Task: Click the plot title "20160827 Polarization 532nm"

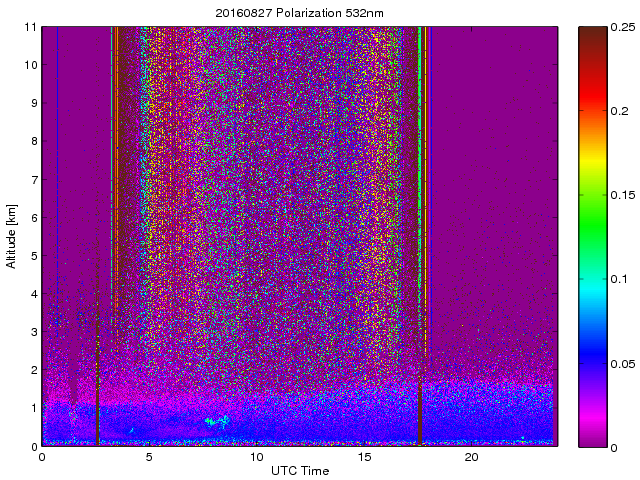Action: pyautogui.click(x=299, y=13)
